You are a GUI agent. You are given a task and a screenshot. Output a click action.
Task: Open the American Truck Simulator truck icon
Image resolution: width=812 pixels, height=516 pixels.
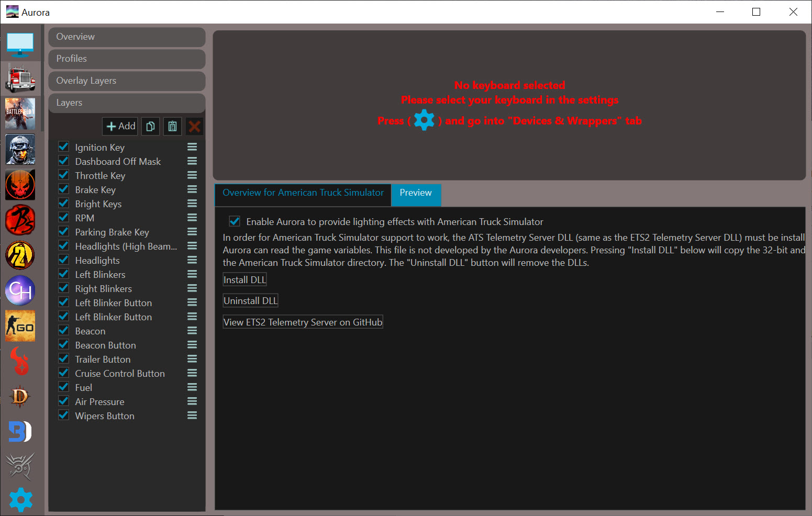pos(20,78)
